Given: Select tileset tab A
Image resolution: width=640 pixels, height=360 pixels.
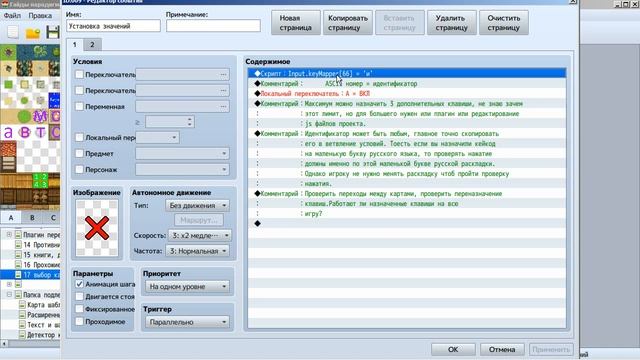Looking at the screenshot, I should pyautogui.click(x=11, y=218).
